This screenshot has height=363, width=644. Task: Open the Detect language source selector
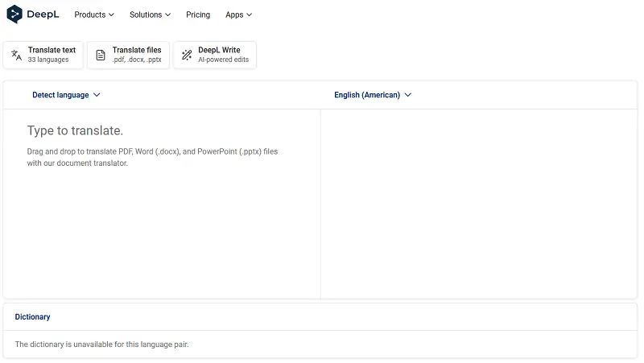click(66, 95)
